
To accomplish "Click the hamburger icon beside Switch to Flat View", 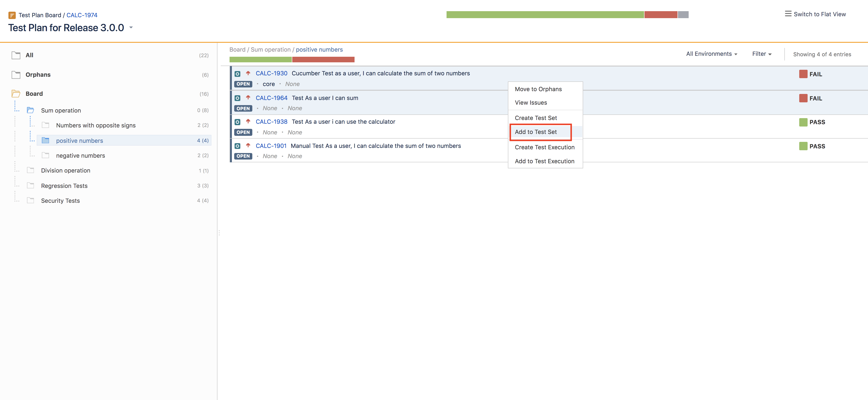I will (788, 14).
